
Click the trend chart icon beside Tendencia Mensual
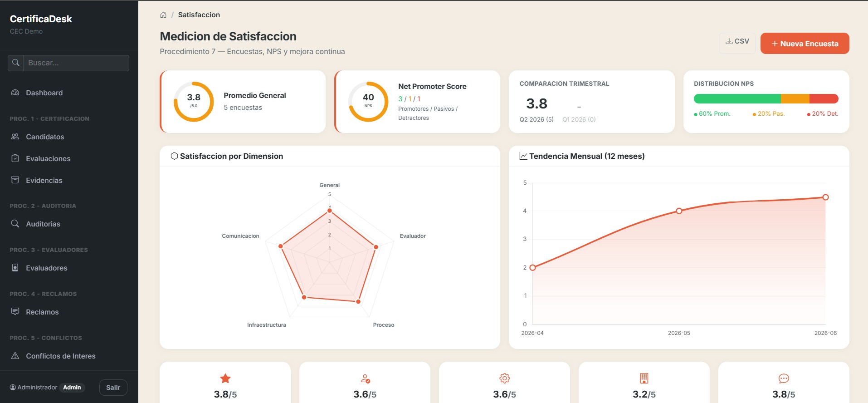[523, 156]
